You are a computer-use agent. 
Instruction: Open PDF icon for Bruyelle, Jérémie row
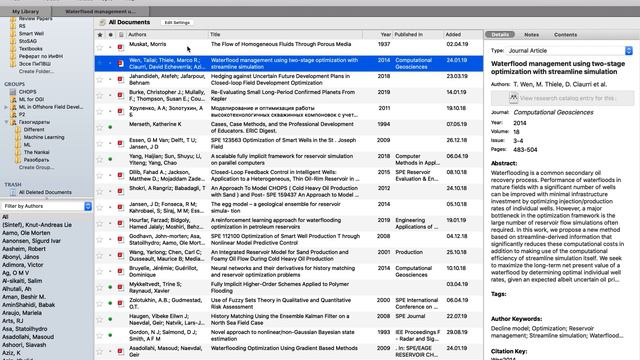(x=121, y=271)
